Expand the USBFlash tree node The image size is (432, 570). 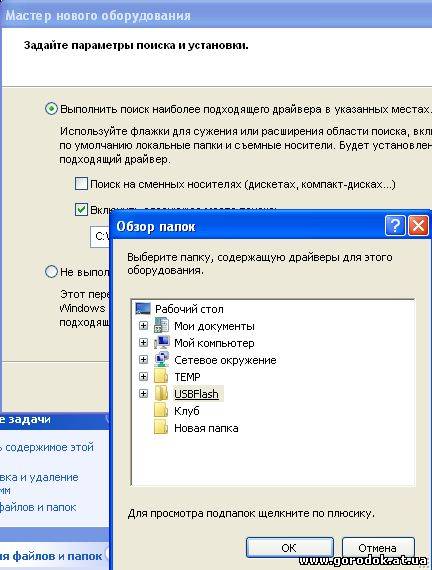pyautogui.click(x=144, y=394)
